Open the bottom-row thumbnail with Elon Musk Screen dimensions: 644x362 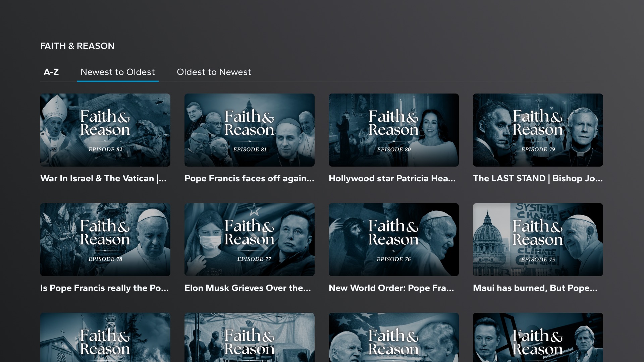538,337
